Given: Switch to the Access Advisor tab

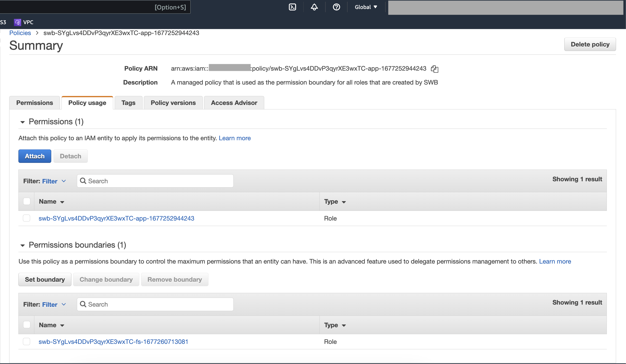Looking at the screenshot, I should tap(234, 103).
